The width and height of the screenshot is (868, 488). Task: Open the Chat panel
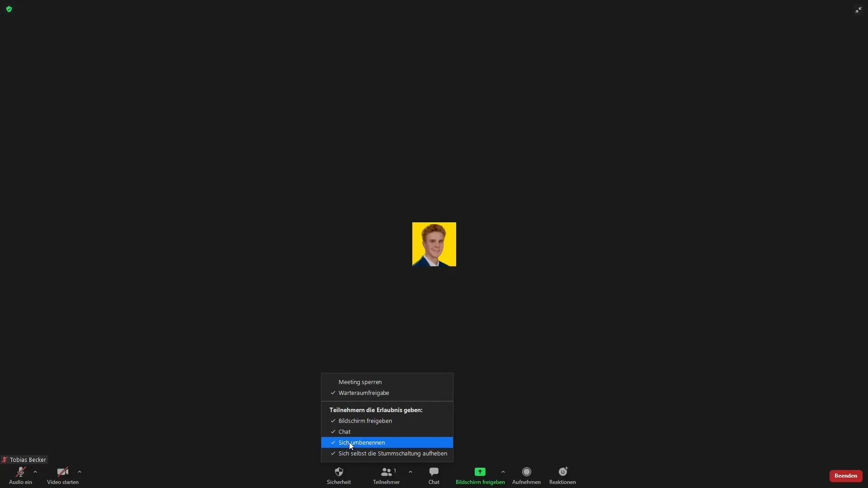pyautogui.click(x=434, y=475)
